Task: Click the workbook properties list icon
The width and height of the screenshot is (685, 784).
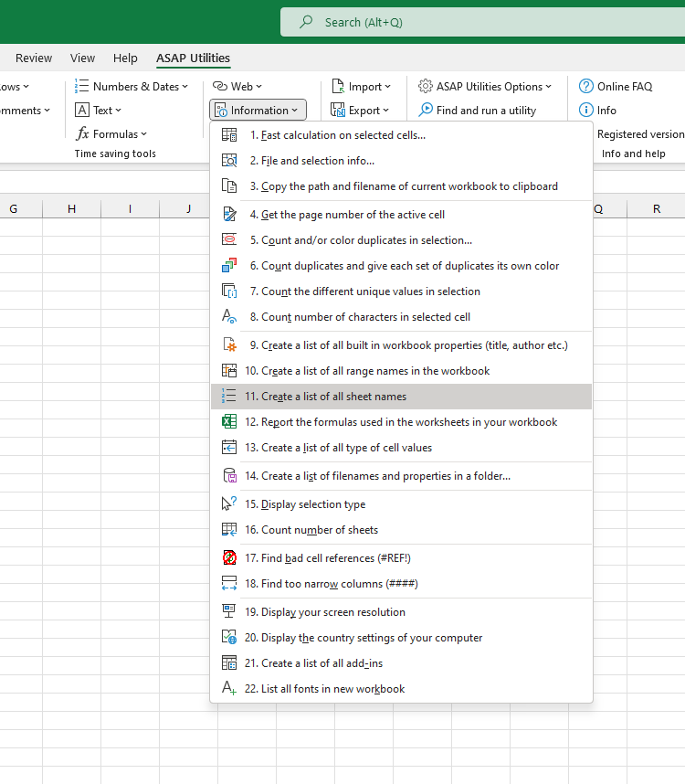Action: pyautogui.click(x=229, y=345)
